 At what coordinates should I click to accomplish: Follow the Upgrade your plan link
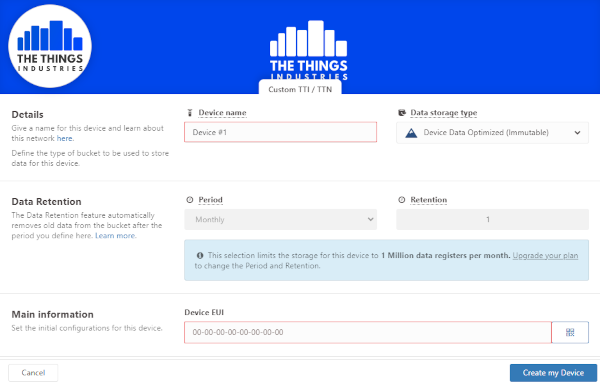(545, 255)
